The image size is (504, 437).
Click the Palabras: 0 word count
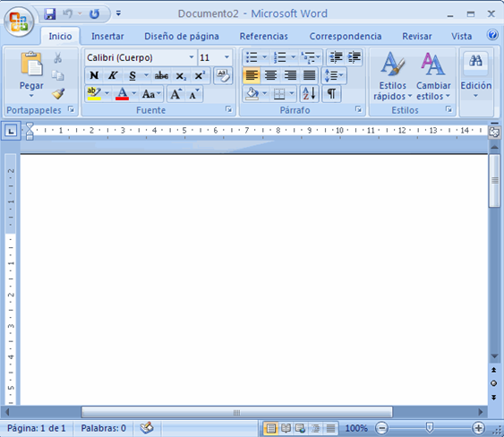[103, 428]
